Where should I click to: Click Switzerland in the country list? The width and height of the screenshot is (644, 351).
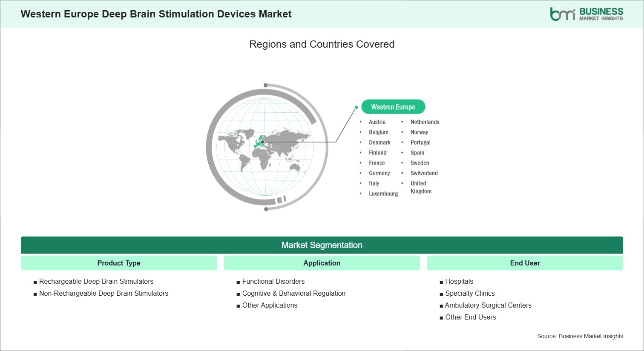pyautogui.click(x=424, y=173)
